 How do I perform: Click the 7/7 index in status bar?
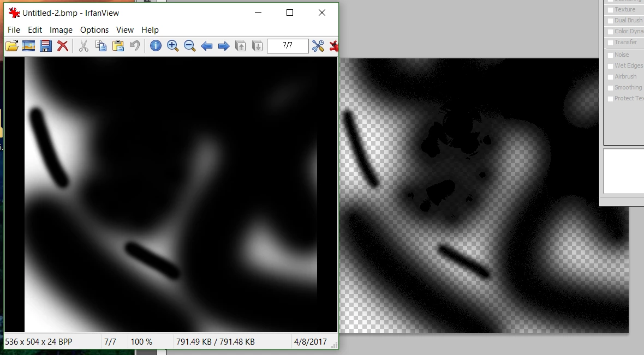coord(110,341)
